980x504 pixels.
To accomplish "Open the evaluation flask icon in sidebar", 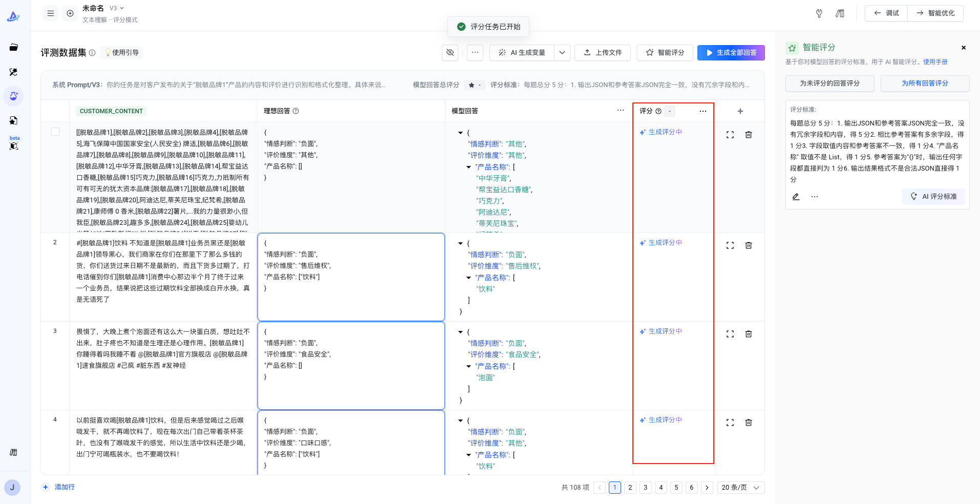I will pos(14,96).
